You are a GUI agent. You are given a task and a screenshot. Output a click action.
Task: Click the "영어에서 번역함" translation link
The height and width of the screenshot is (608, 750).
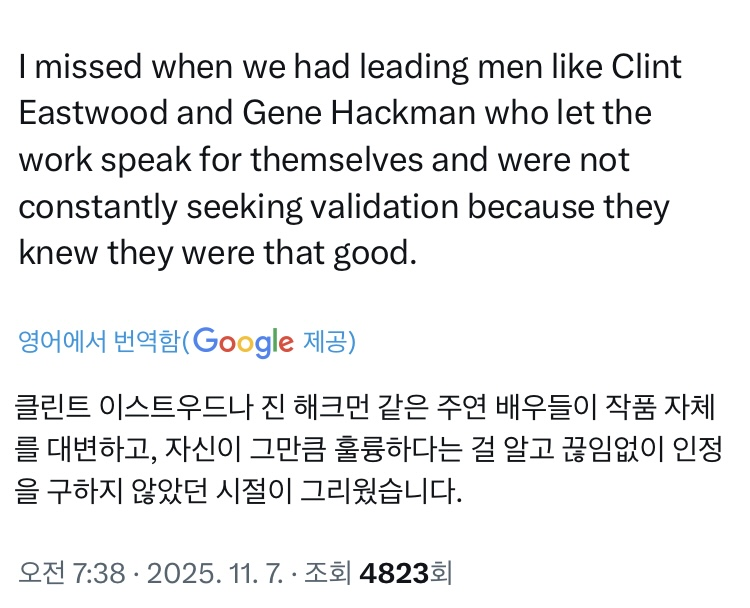tap(100, 343)
